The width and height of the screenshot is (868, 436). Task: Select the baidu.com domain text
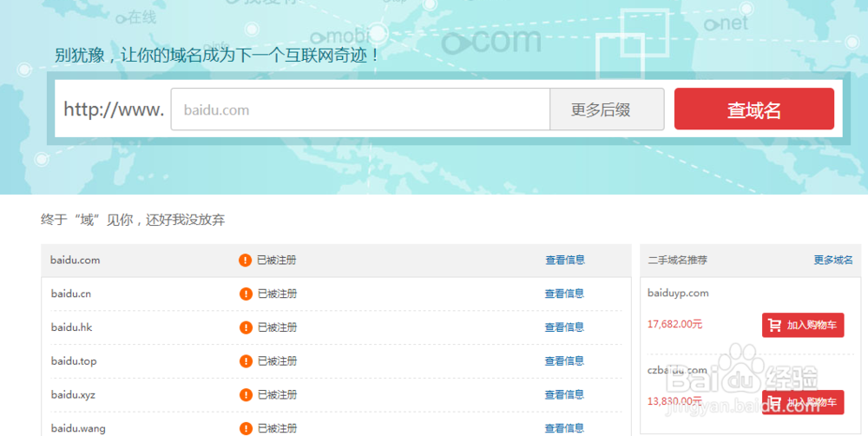76,260
